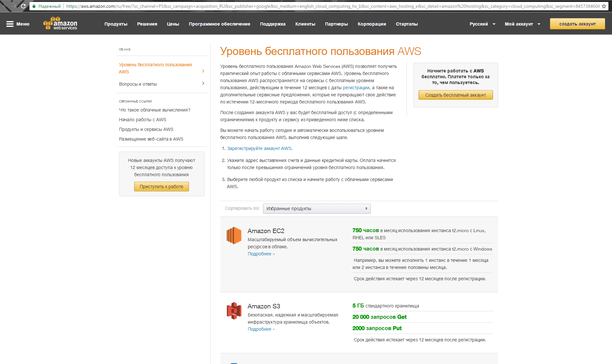612x364 pixels.
Task: Bookmark the page with the star icon
Action: (604, 6)
